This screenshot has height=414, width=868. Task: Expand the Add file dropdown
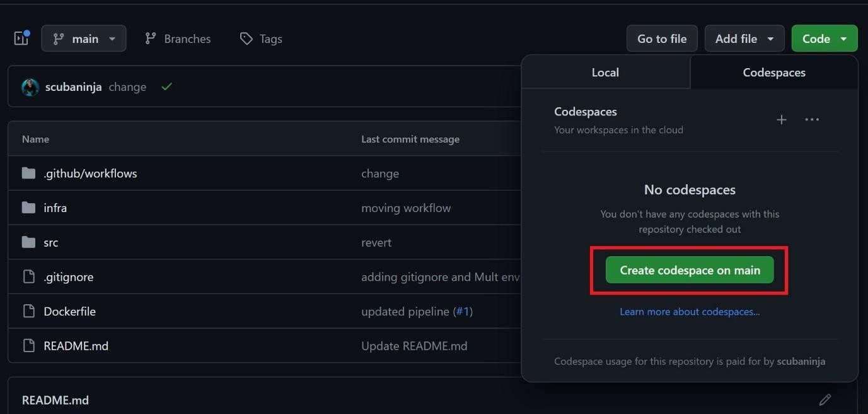(x=744, y=38)
